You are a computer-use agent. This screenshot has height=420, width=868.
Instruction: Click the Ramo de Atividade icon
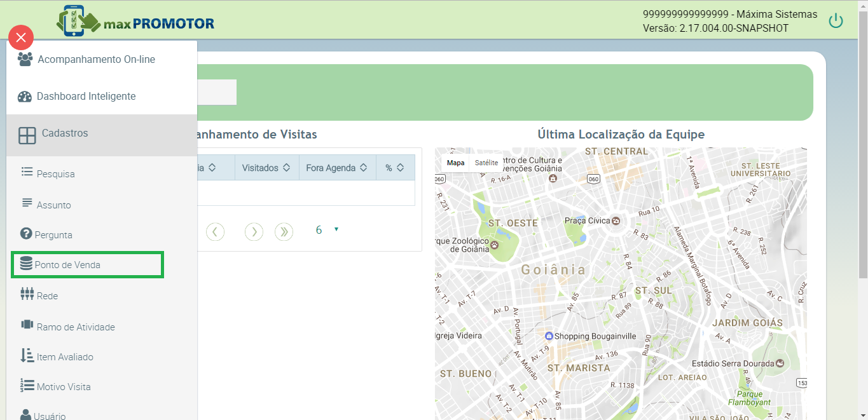(x=27, y=325)
